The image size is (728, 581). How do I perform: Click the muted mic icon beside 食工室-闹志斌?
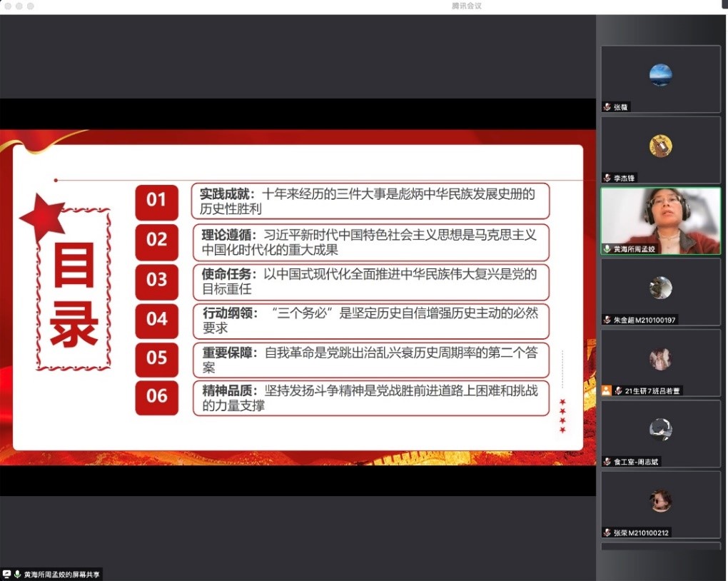[607, 462]
